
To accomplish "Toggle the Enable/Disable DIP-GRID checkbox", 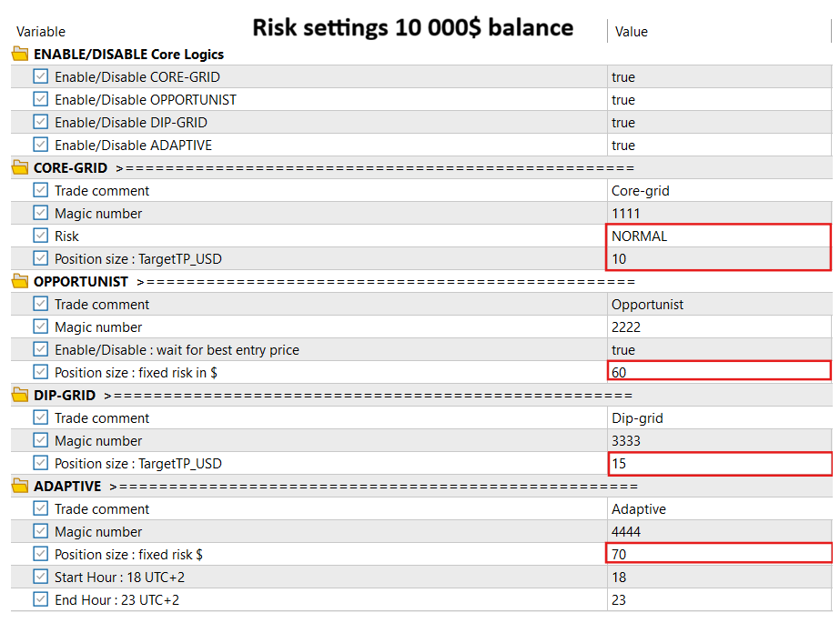I will click(x=41, y=122).
